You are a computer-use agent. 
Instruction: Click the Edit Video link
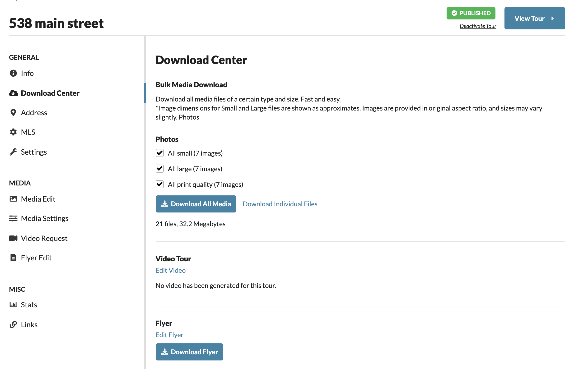point(170,270)
